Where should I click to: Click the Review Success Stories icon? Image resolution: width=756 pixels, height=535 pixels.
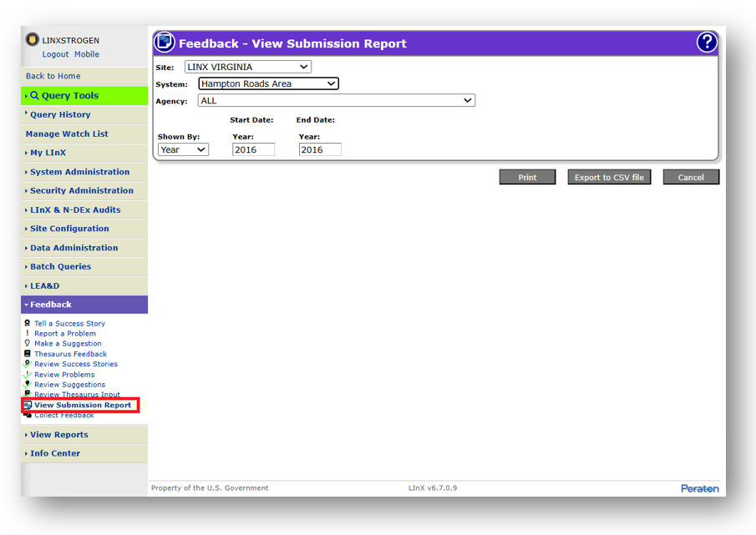(28, 364)
